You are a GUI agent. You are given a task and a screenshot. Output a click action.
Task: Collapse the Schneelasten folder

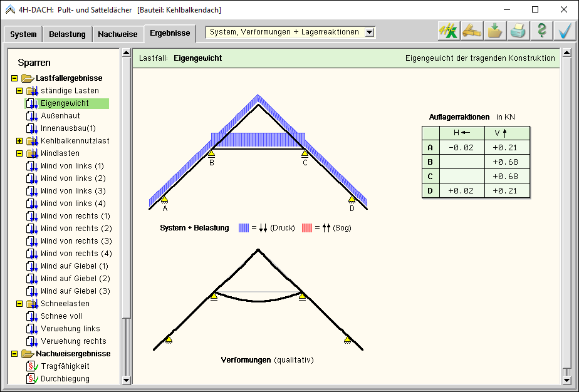(19, 304)
